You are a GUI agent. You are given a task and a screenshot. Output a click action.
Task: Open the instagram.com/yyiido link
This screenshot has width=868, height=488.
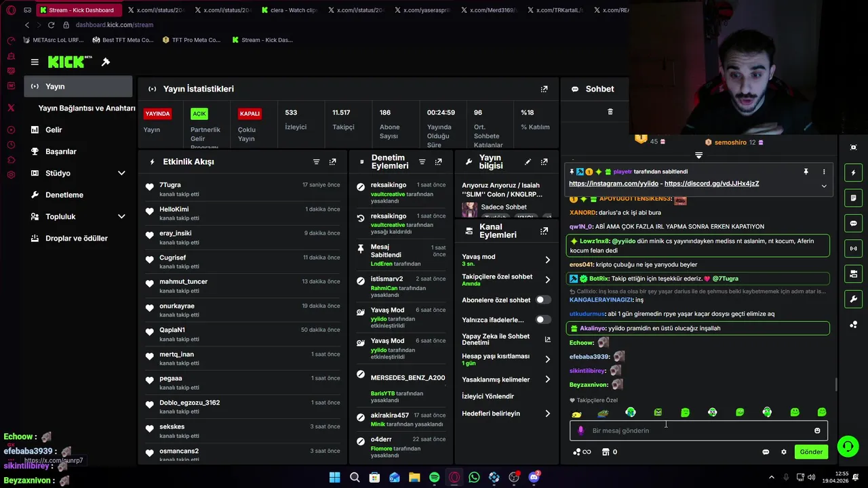pos(614,184)
